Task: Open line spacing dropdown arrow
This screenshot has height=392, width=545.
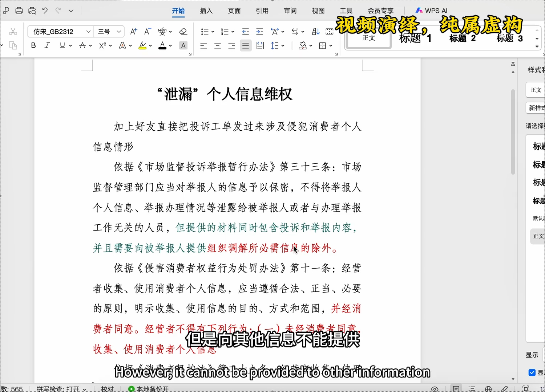Action: (x=283, y=46)
